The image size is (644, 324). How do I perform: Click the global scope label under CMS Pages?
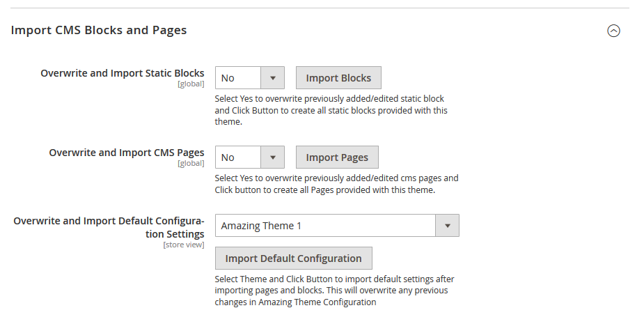[191, 163]
